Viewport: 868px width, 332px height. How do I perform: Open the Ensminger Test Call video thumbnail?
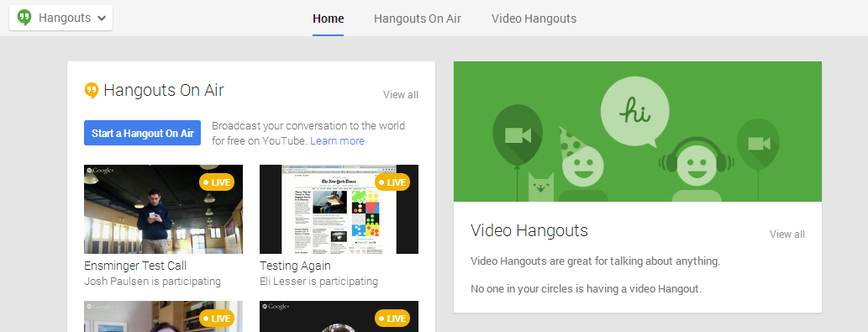pyautogui.click(x=163, y=209)
